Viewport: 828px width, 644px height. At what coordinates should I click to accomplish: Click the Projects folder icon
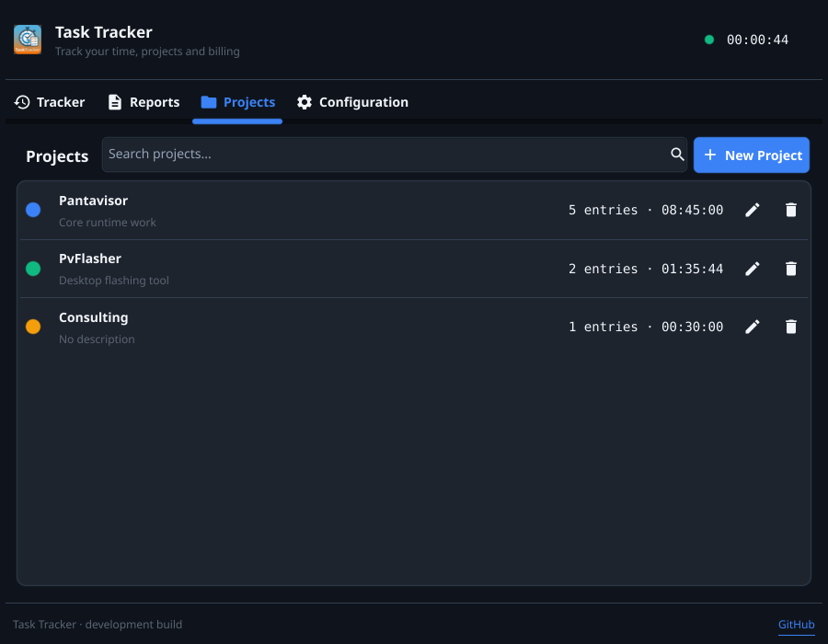click(209, 102)
